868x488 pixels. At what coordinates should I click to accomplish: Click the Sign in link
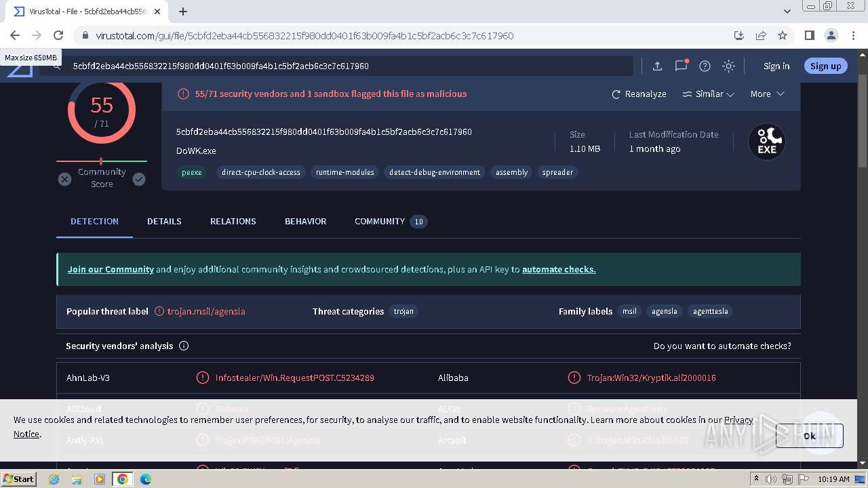point(776,66)
